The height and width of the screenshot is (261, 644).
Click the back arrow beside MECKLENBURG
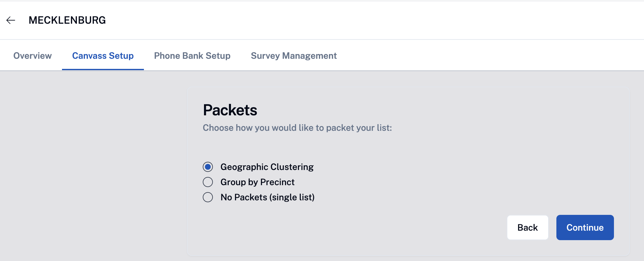[x=11, y=20]
